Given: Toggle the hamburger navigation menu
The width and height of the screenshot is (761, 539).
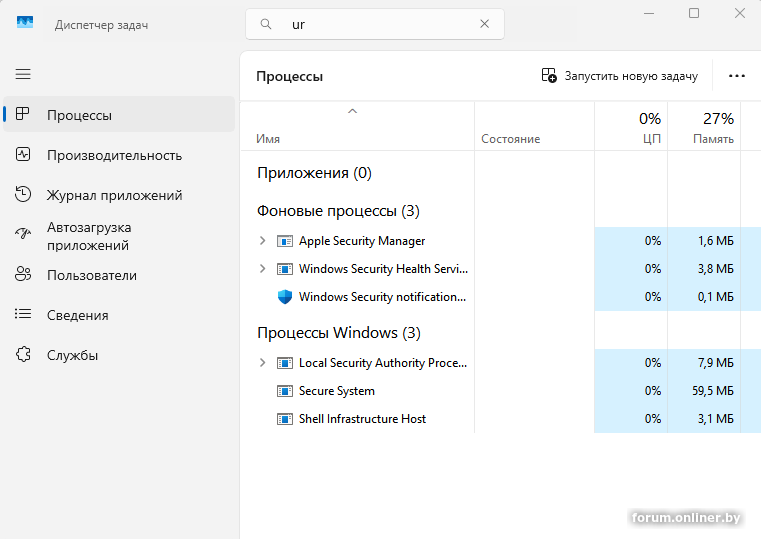Looking at the screenshot, I should click(23, 74).
